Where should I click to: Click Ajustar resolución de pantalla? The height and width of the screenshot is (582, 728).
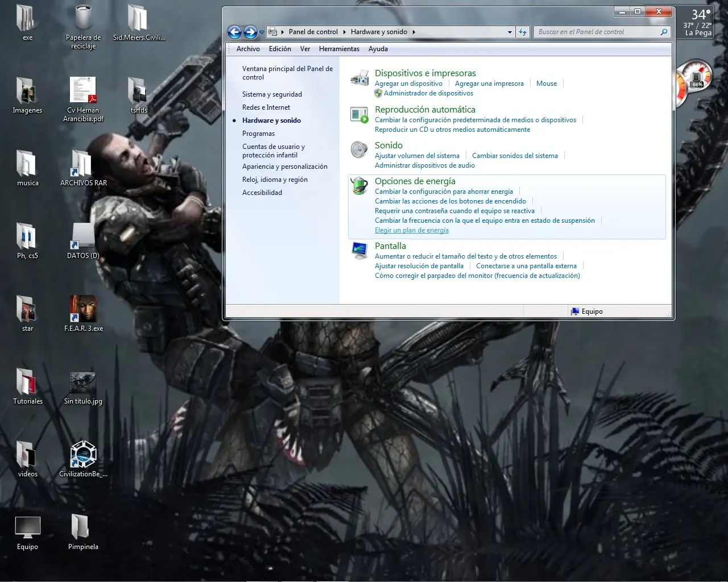click(419, 266)
